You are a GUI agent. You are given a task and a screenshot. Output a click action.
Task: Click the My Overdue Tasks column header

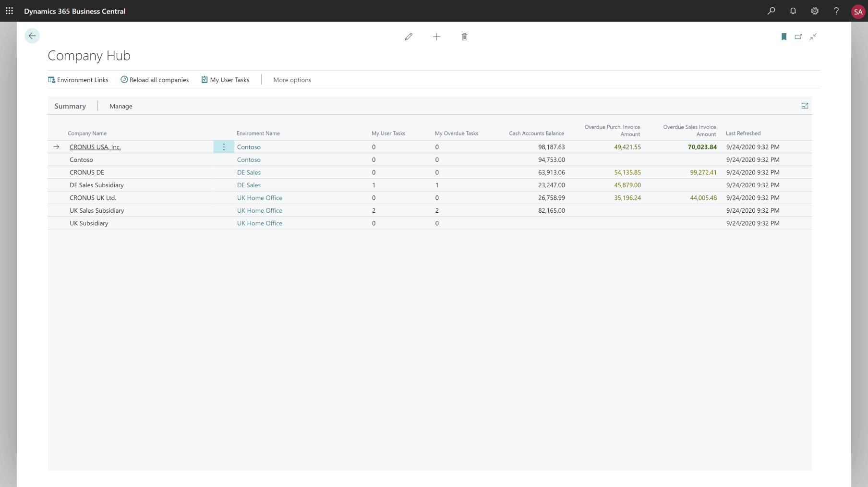(x=457, y=133)
